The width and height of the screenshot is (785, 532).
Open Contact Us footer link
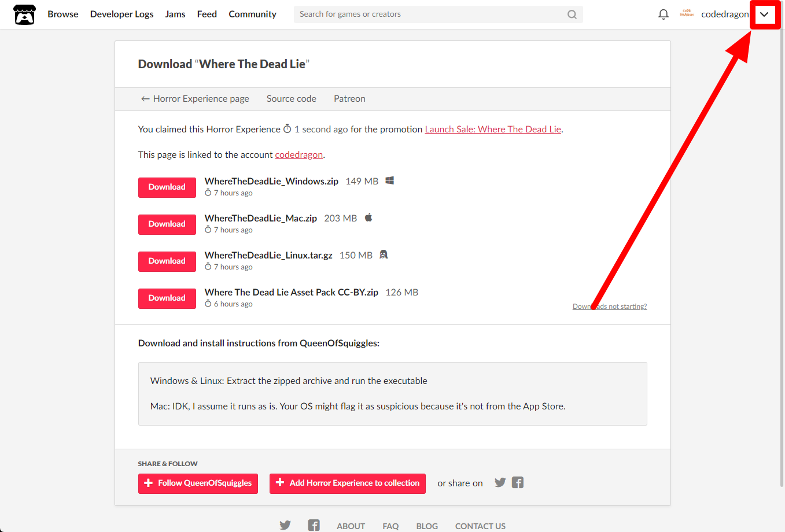[480, 526]
